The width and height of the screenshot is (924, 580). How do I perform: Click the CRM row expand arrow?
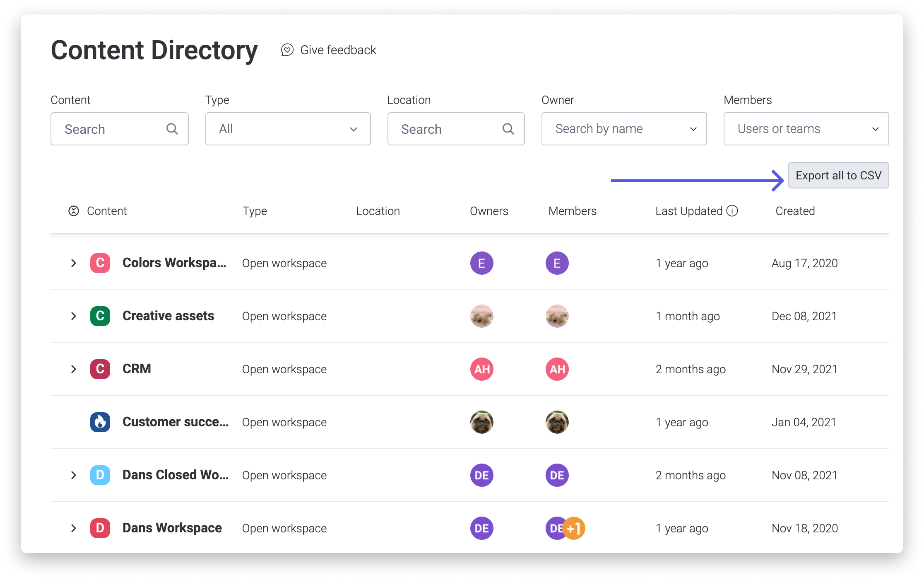(73, 368)
